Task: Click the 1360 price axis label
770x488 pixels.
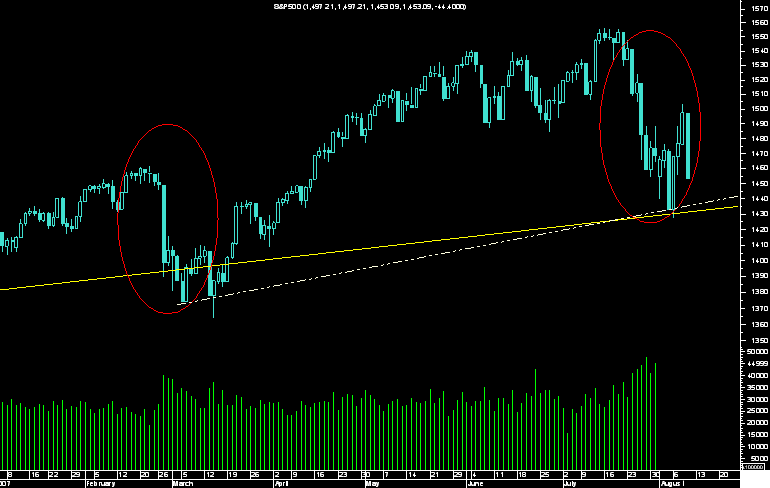Action: 760,325
